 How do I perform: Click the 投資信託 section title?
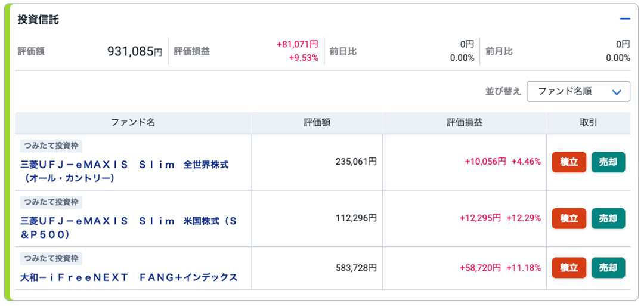click(x=38, y=20)
